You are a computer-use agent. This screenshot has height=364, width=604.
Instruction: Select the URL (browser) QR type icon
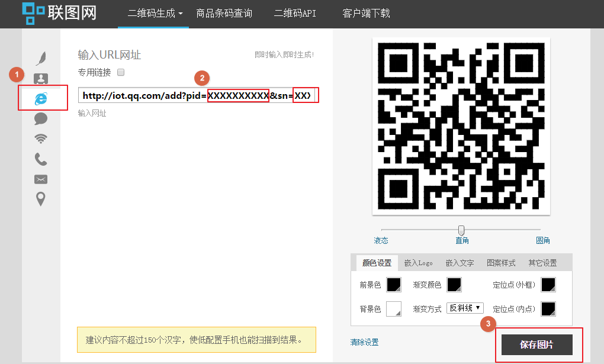click(x=41, y=99)
